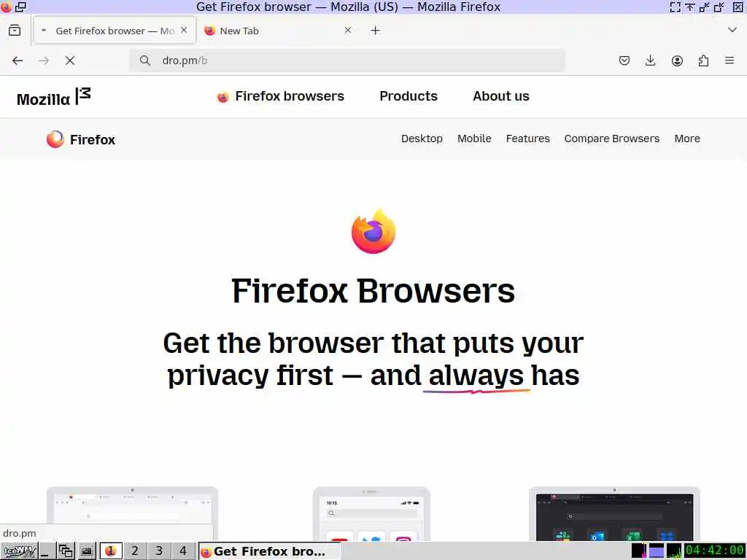747x560 pixels.
Task: Open the Downloads panel
Action: click(650, 61)
